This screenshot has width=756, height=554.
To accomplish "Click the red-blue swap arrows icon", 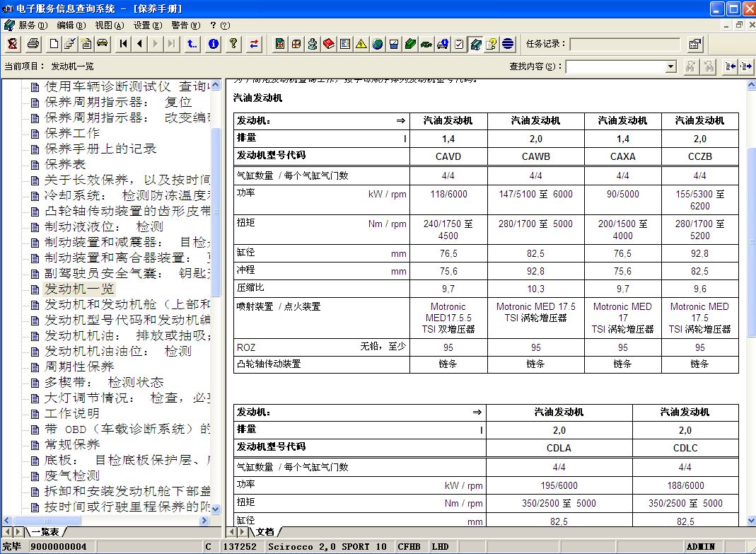I will pos(253,44).
